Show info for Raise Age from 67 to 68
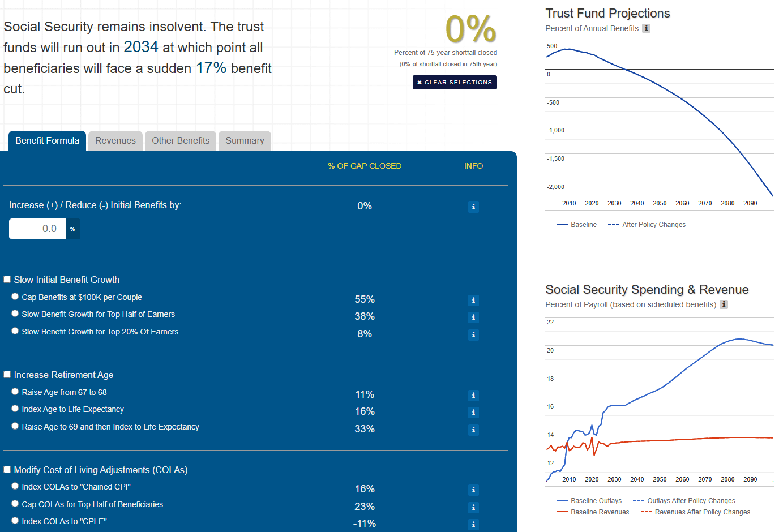This screenshot has height=532, width=779. point(473,395)
